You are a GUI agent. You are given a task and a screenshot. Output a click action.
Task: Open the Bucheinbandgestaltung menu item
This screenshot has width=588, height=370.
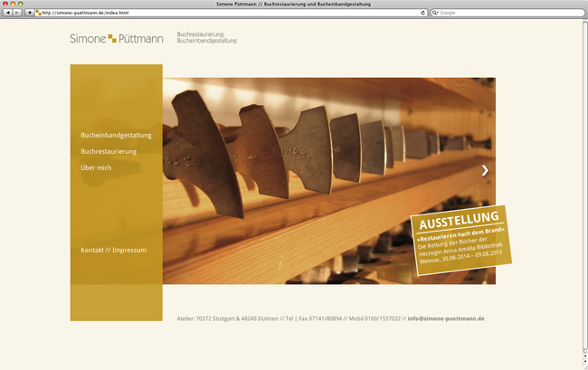click(x=116, y=135)
